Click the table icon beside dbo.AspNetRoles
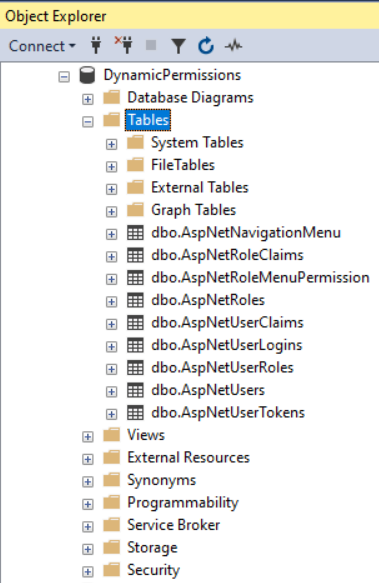 click(x=135, y=300)
